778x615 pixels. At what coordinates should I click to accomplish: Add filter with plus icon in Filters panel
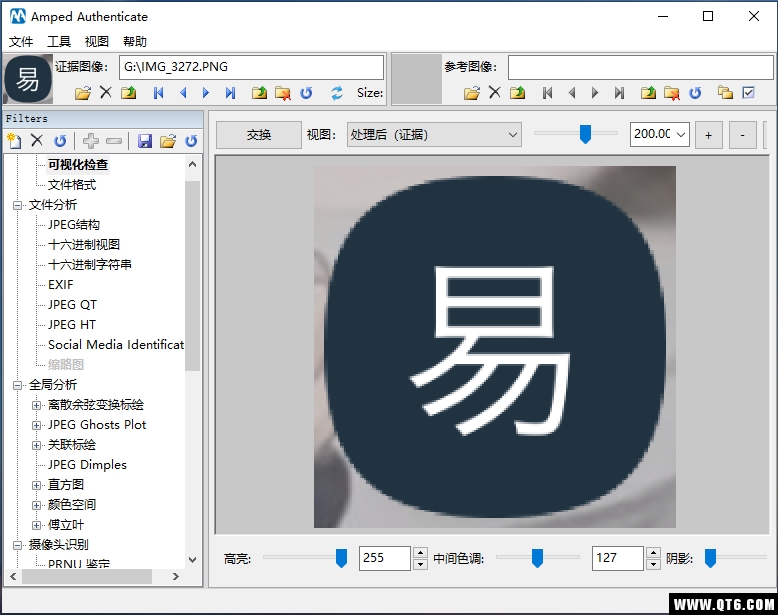click(90, 141)
